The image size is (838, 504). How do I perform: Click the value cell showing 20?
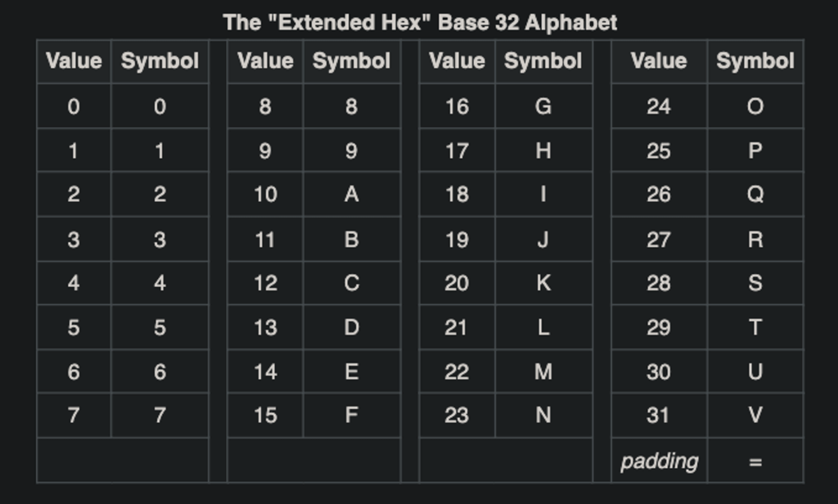(x=457, y=283)
